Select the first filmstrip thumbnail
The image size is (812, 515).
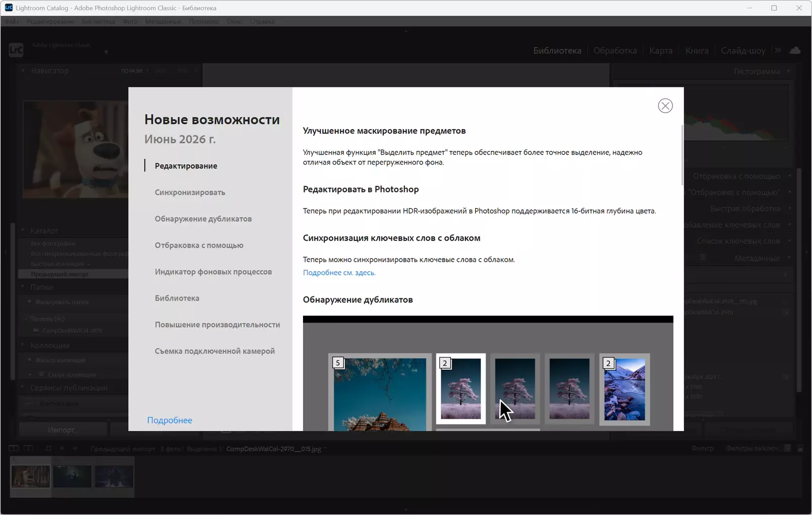click(x=31, y=477)
